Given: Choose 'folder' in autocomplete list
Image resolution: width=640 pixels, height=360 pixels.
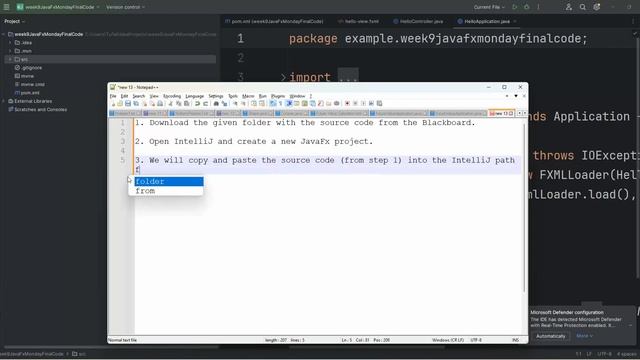Looking at the screenshot, I should (x=169, y=181).
